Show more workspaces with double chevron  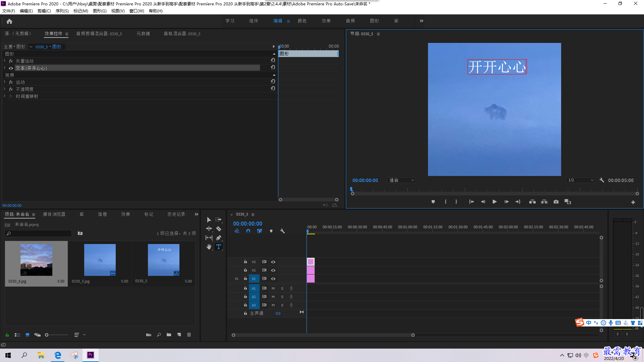422,21
